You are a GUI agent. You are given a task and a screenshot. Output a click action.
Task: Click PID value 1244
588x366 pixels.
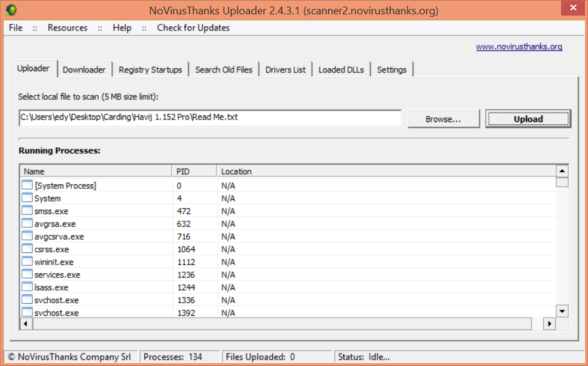pos(186,288)
